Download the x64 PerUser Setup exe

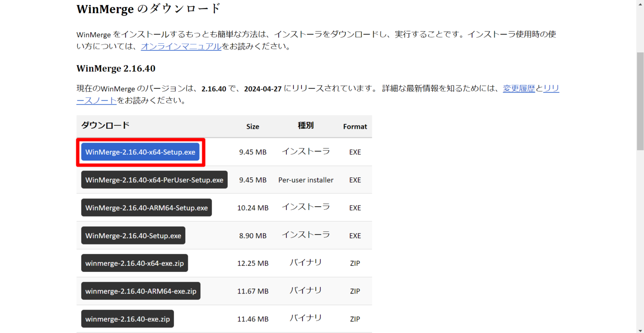[154, 180]
